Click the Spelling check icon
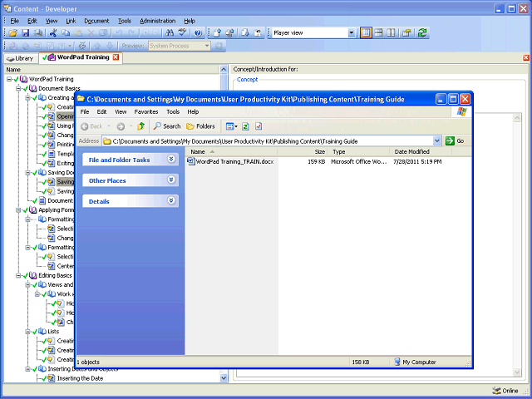Screen dimensions: 532x399 click(183, 33)
